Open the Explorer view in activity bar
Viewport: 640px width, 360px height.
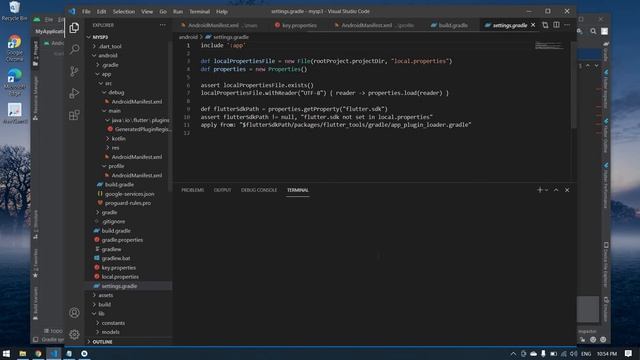[74, 28]
